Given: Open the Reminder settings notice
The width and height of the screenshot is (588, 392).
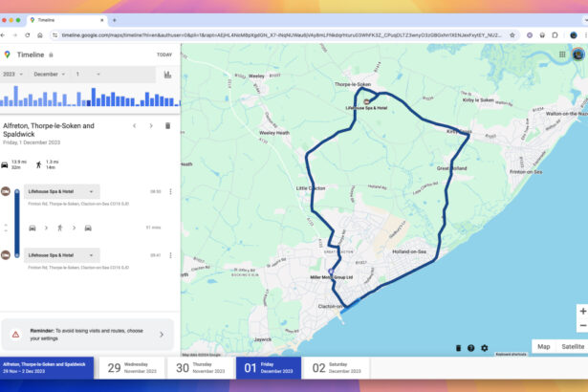Looking at the screenshot, I should point(88,335).
